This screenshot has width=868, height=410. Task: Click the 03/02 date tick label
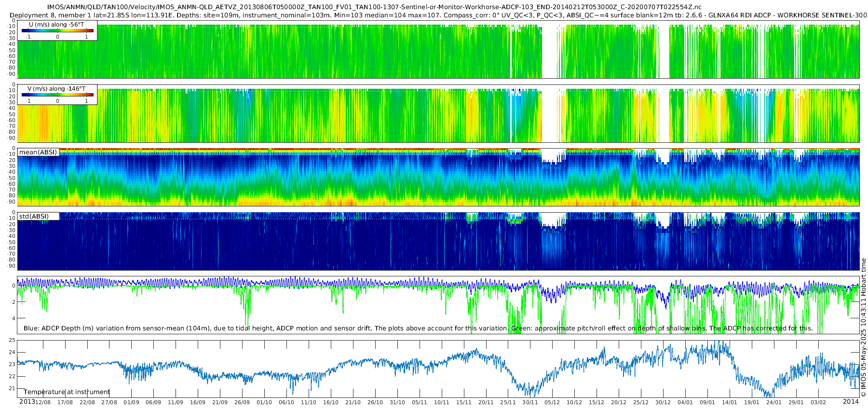[818, 403]
